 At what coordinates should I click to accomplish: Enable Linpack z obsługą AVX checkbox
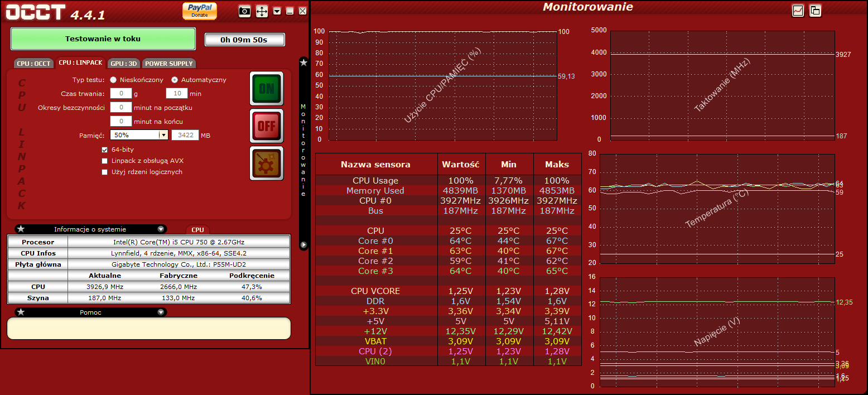pos(104,161)
